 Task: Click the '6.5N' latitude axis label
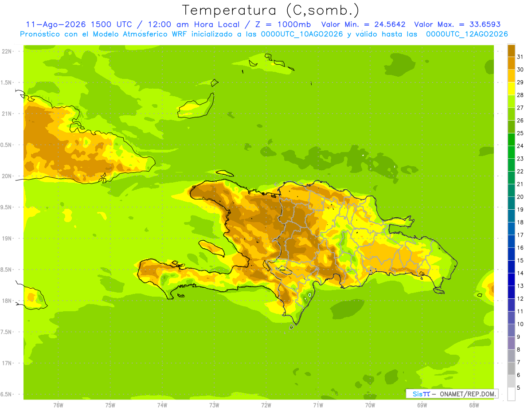[x=7, y=395]
